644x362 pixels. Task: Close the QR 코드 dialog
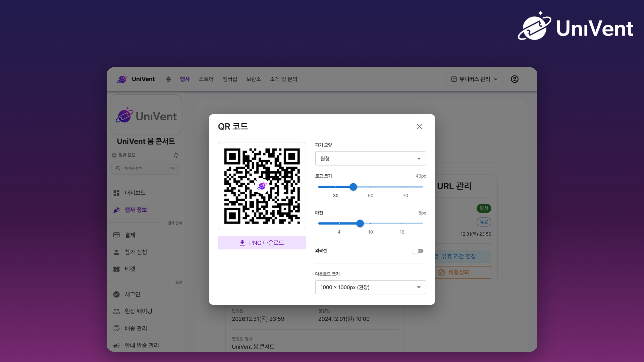click(x=419, y=127)
